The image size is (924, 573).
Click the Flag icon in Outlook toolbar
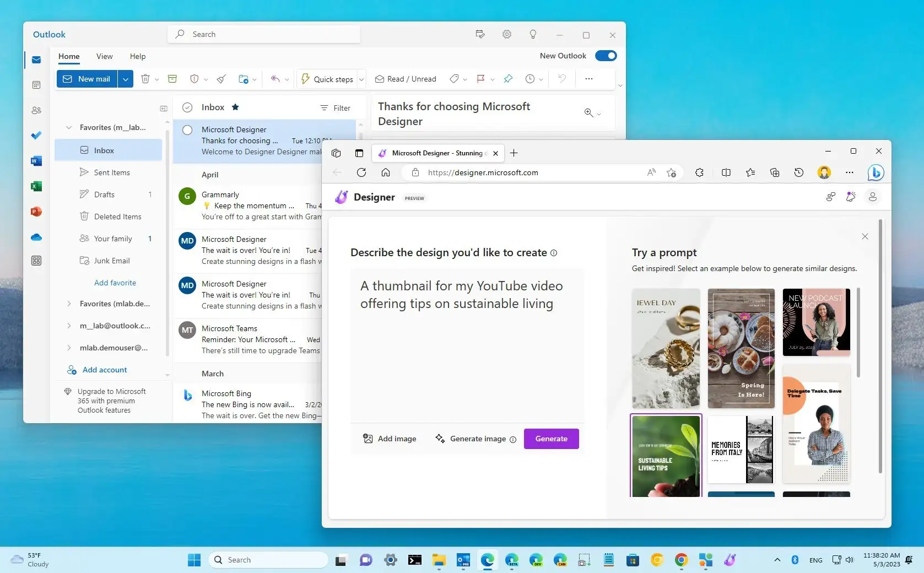coord(480,79)
